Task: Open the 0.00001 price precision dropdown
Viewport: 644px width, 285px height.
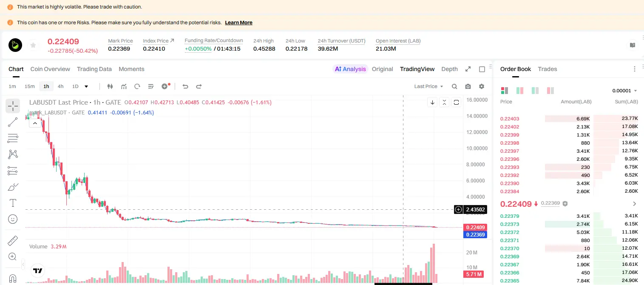Action: click(624, 91)
